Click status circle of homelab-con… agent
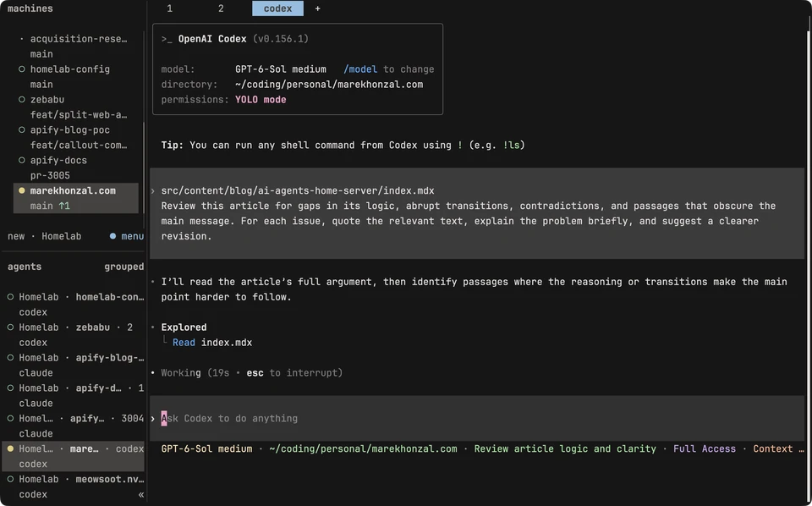This screenshot has height=506, width=812. coord(10,297)
